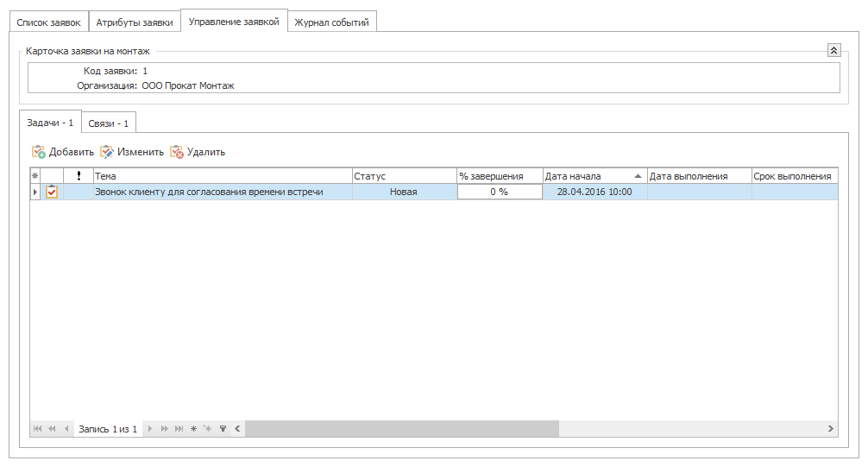
Task: Jump to previous page of records
Action: coord(52,429)
